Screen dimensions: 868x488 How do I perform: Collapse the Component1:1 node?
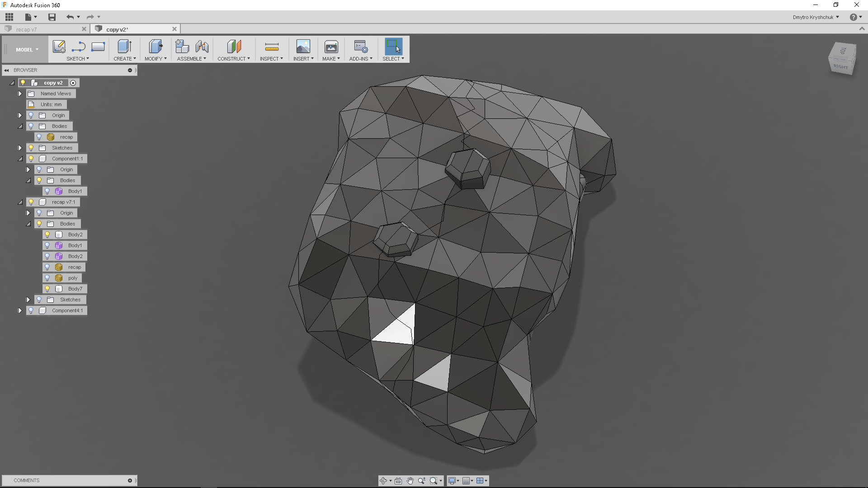[20, 159]
